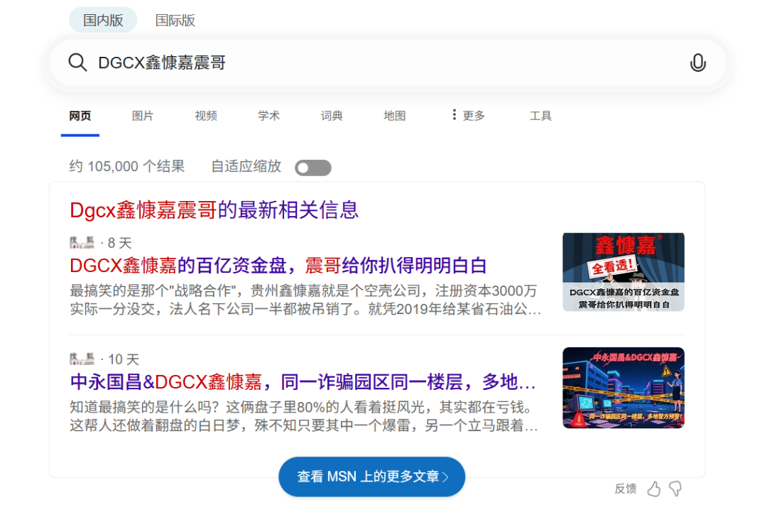Open the DGCX鑫慷嘉的百亿资金盘 article link

tap(278, 266)
